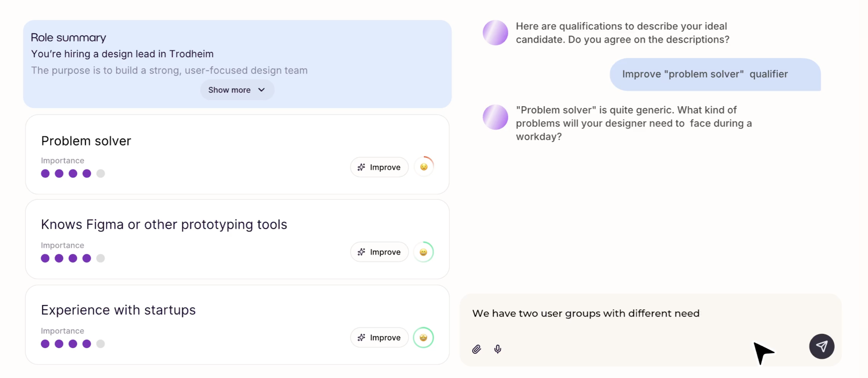868x378 pixels.
Task: Improve the Figma prototyping tools qualifier
Action: (379, 252)
